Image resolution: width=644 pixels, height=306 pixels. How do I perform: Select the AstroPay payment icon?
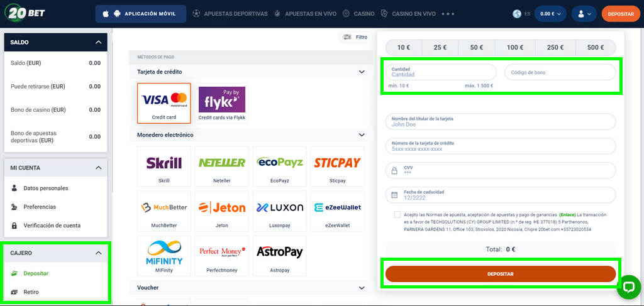(280, 256)
